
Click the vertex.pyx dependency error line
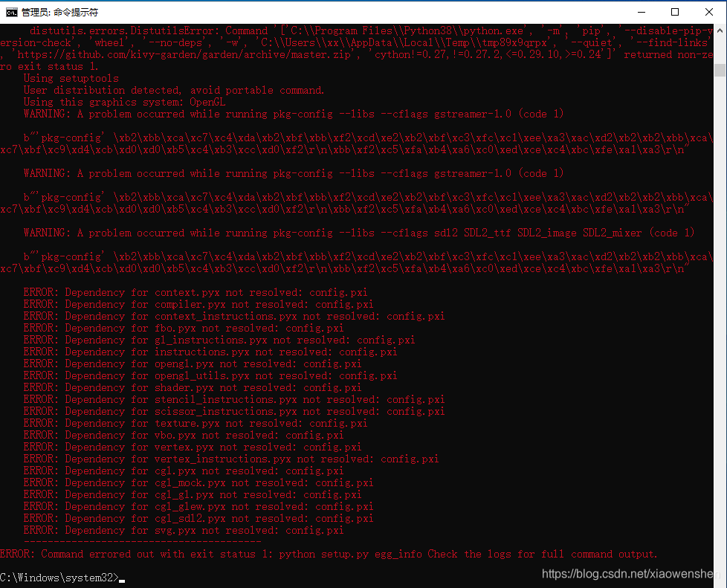[x=193, y=447]
